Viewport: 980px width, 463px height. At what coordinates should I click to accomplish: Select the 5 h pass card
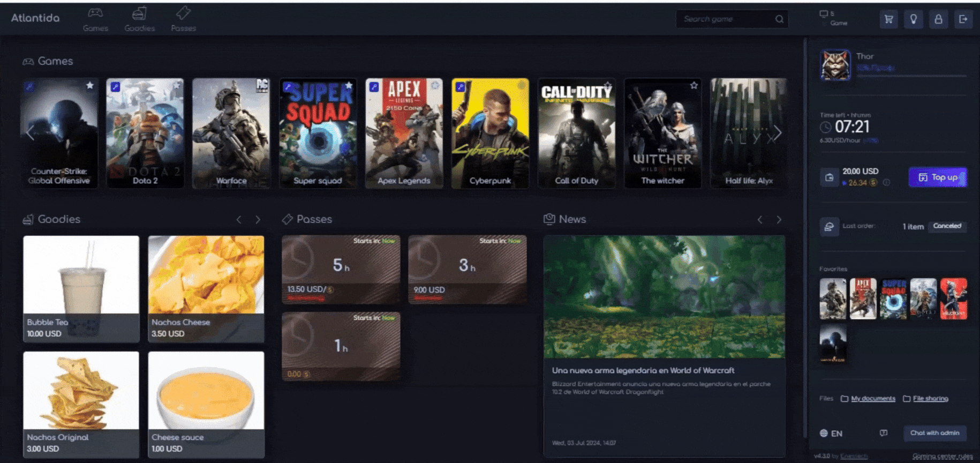tap(341, 270)
